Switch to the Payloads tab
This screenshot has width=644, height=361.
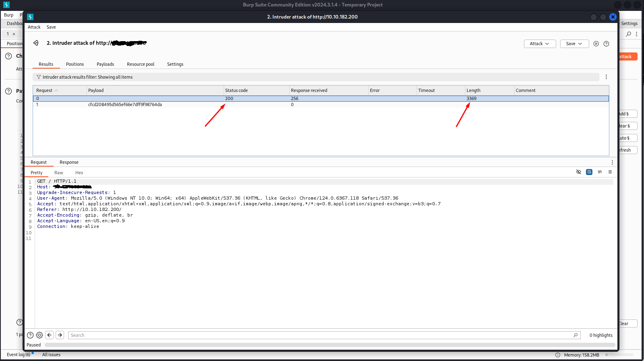105,64
